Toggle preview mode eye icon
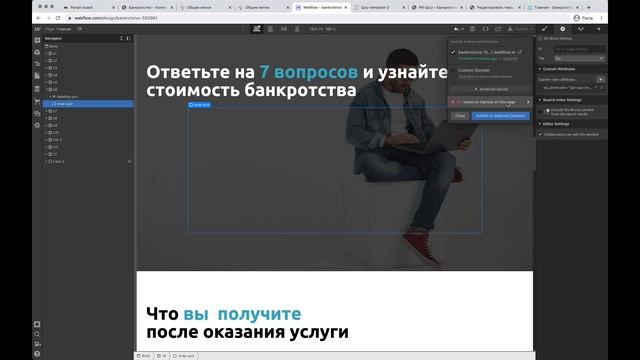The width and height of the screenshot is (640, 360). (80, 29)
